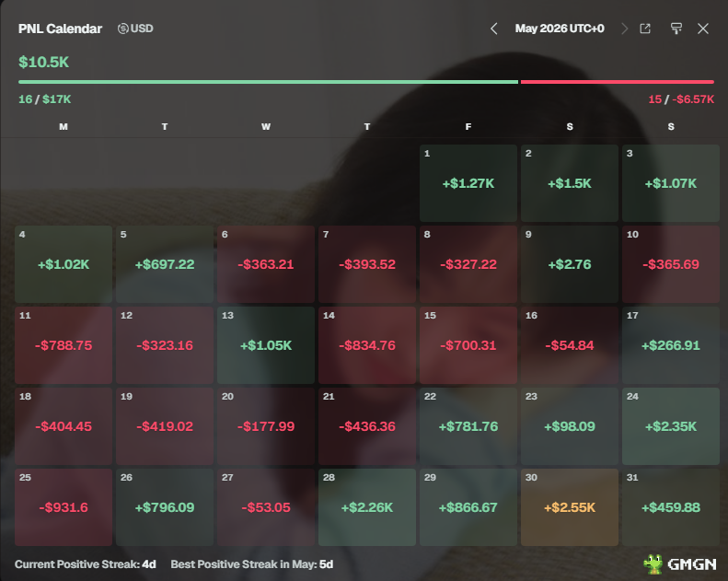
Task: Select May 4 cell showing +$1.02K
Action: point(64,264)
